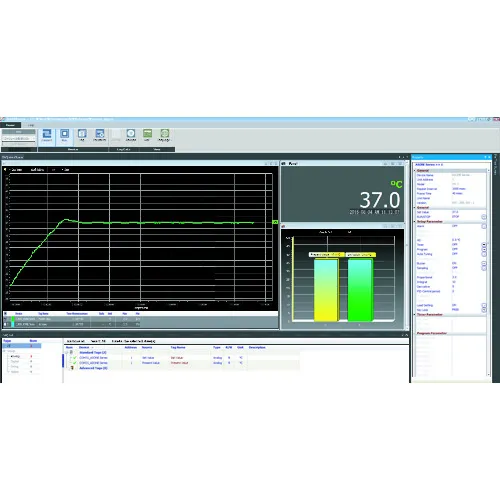This screenshot has height=500, width=500.
Task: Select the Analog tag type in the tree
Action: click(x=16, y=356)
